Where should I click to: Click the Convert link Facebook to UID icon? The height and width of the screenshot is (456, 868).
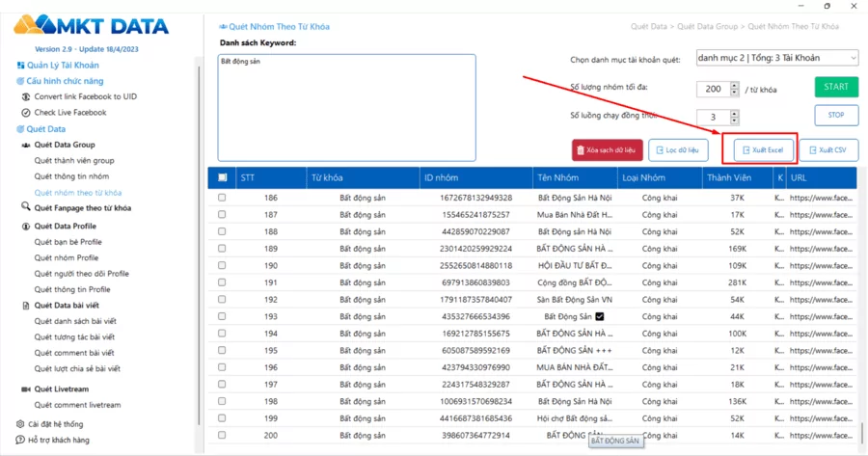pyautogui.click(x=26, y=97)
